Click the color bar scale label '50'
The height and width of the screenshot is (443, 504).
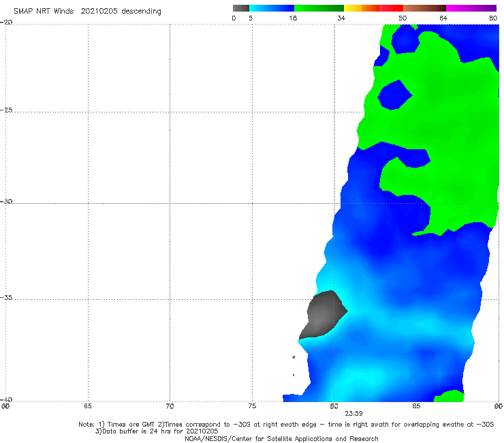click(403, 18)
